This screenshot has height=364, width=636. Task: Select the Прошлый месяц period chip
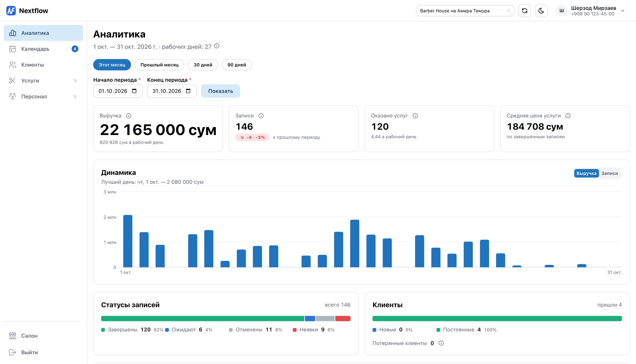point(159,65)
